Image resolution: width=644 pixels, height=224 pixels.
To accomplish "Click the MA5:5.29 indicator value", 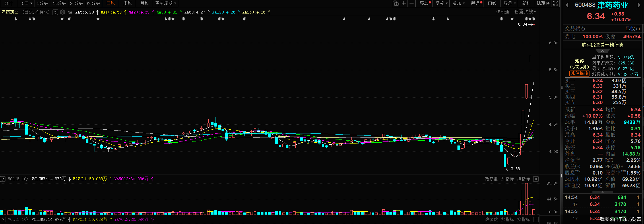I will tap(84, 12).
